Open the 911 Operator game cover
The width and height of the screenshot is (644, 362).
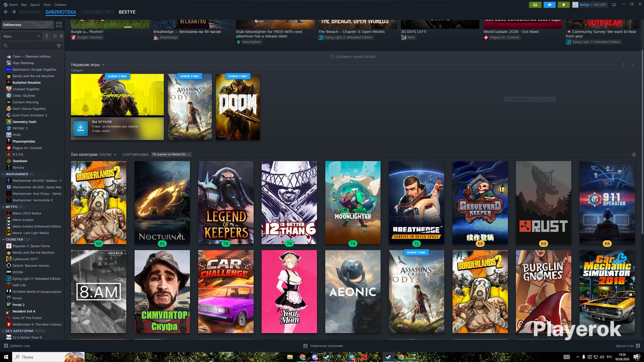[607, 202]
